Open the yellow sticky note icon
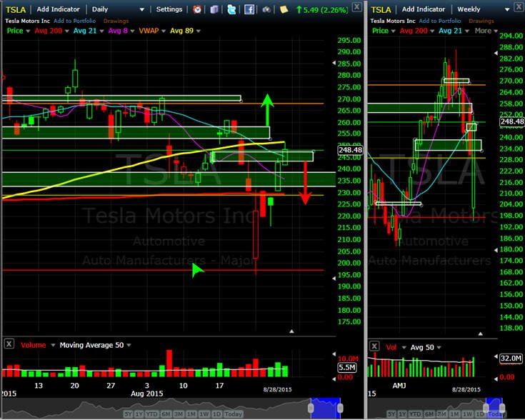Image resolution: width=525 pixels, height=420 pixels. tap(284, 9)
